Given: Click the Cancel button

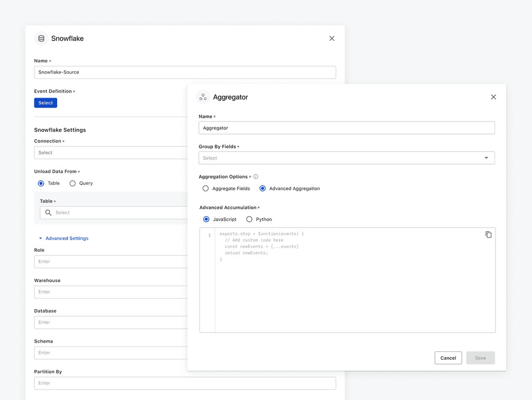Looking at the screenshot, I should point(448,358).
